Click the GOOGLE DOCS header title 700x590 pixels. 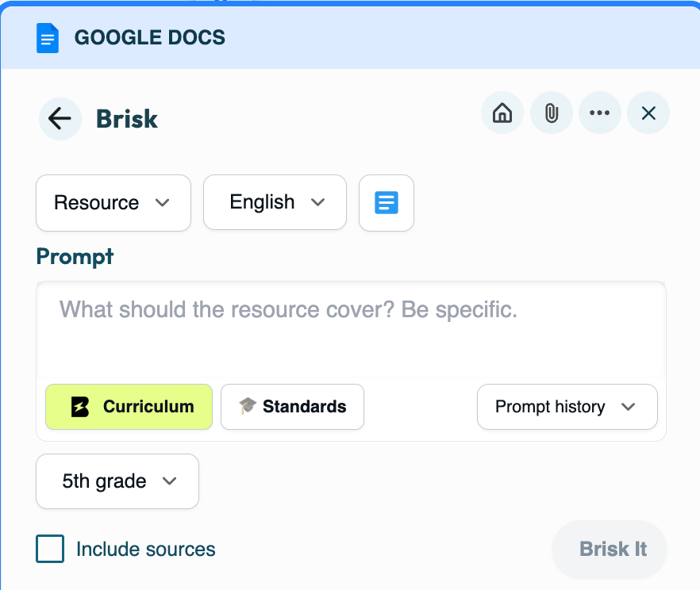[x=150, y=37]
